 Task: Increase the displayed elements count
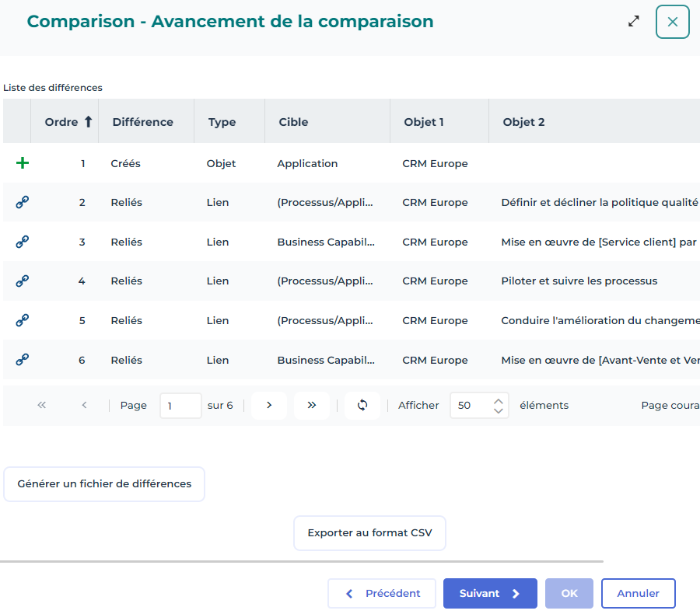point(499,400)
